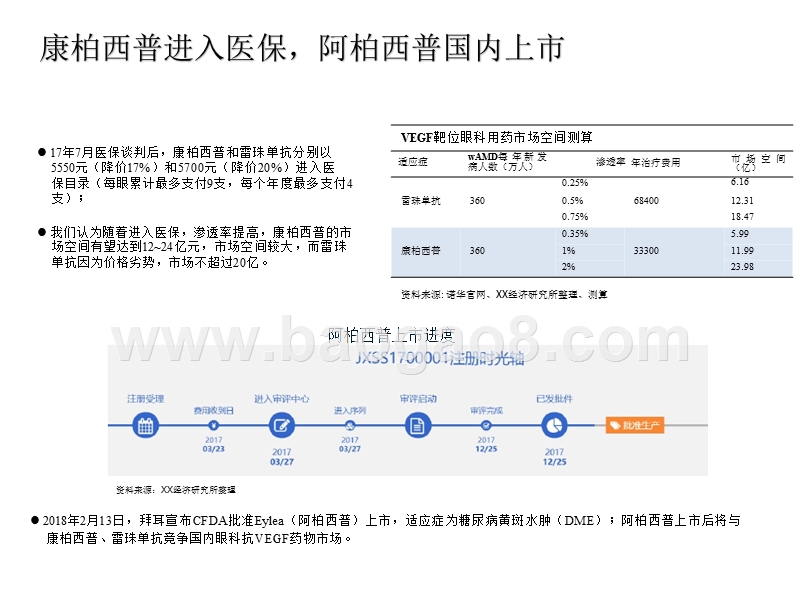This screenshot has width=800, height=600.
Task: Click the calendar icon under 注册受理
Action: (x=145, y=426)
